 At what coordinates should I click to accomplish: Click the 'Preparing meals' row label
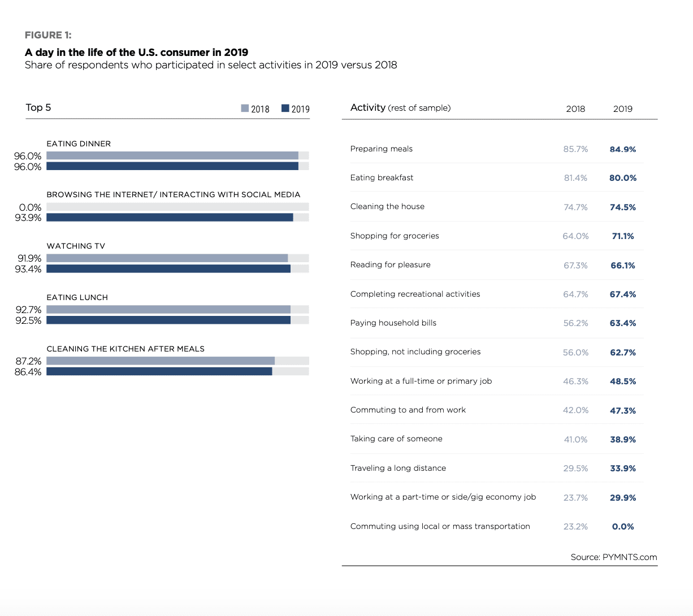tap(382, 149)
